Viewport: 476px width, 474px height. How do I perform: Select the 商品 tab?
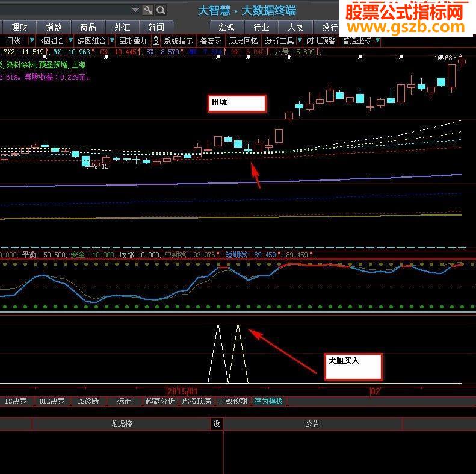coord(88,27)
